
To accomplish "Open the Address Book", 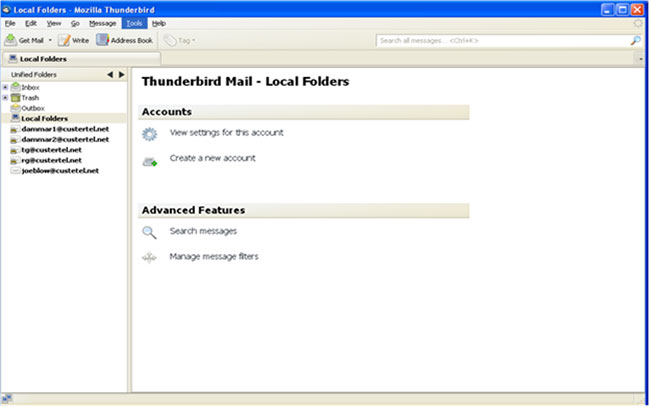I will coord(125,40).
